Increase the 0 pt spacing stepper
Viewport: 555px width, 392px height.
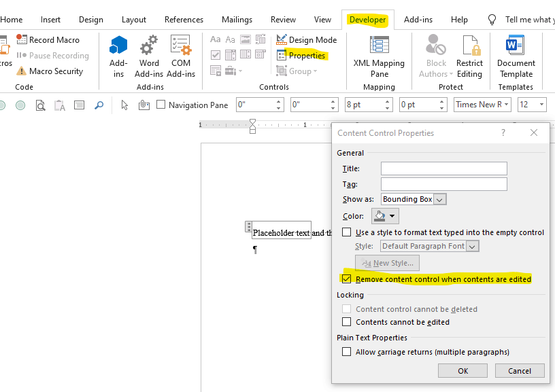[441, 102]
